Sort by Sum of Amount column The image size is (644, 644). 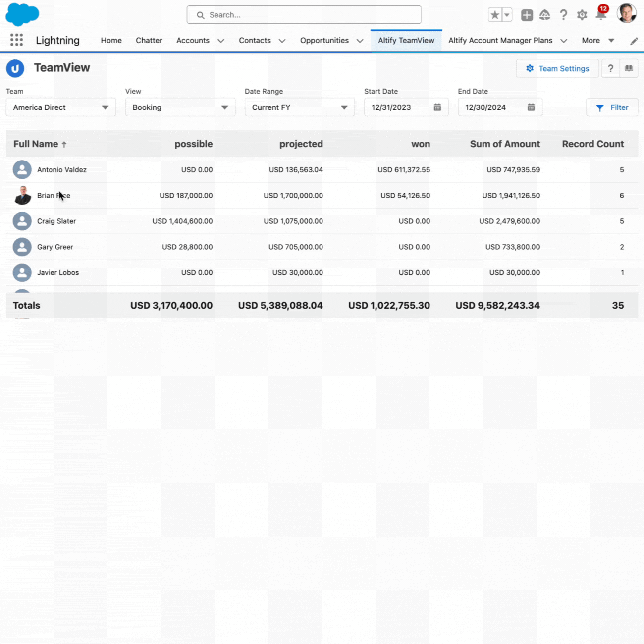click(505, 144)
